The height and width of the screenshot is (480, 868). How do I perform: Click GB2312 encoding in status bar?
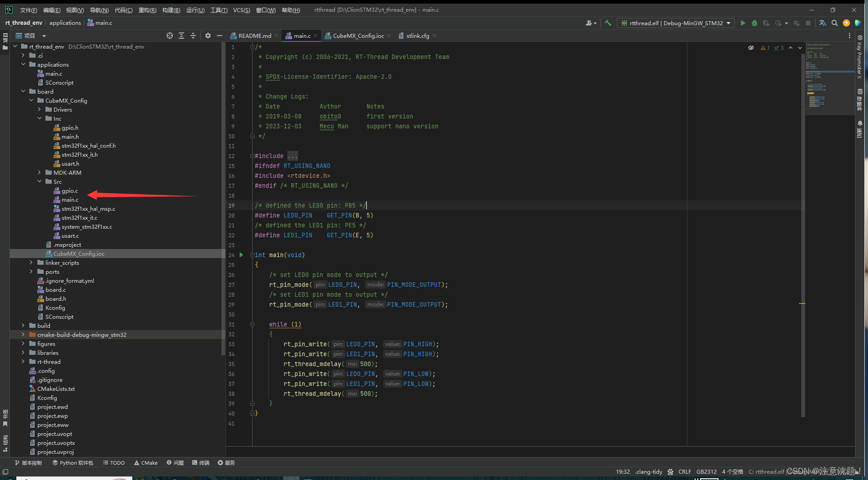click(x=706, y=471)
